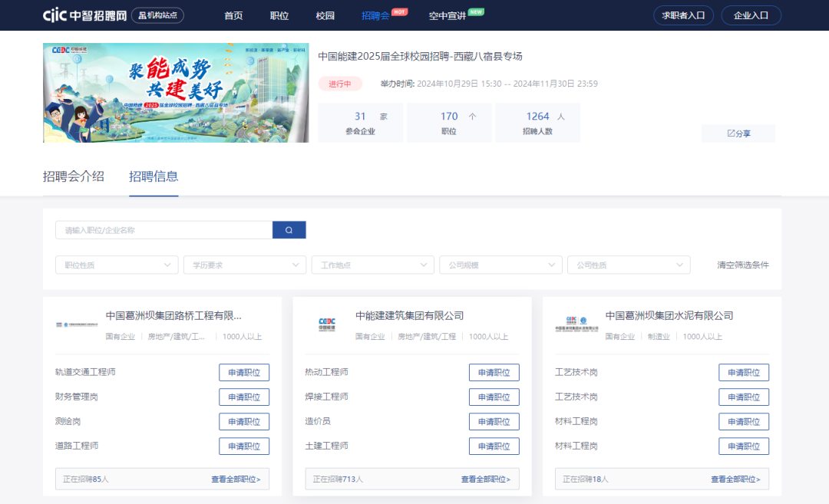Image resolution: width=829 pixels, height=504 pixels.
Task: Click the 1264 人 招聘人数 stat box
Action: pyautogui.click(x=537, y=123)
